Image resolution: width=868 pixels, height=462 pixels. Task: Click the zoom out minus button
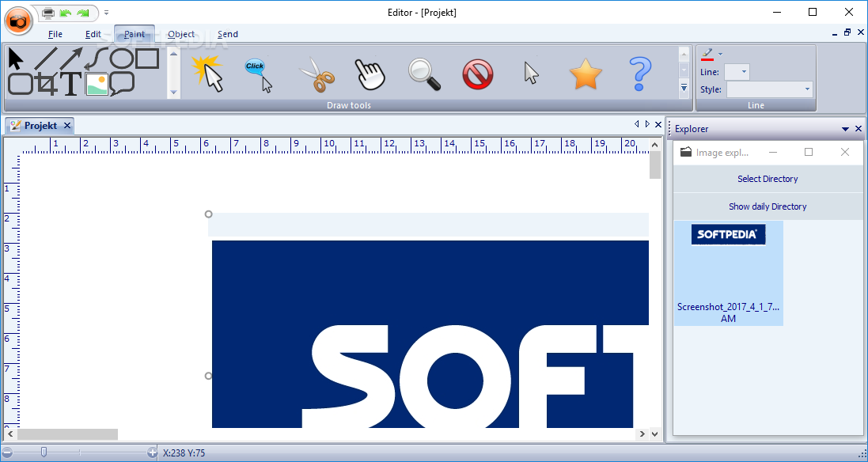pos(7,453)
